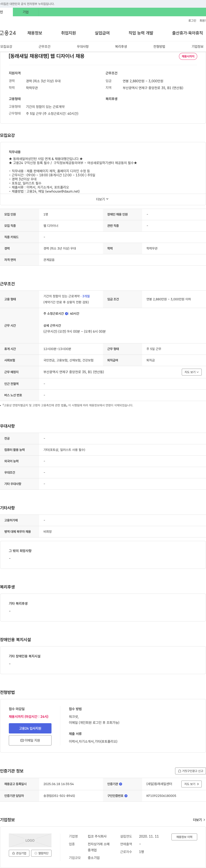Viewport: 206px width, 868px height.
Task: Open 지도 보기 for 동래새일센터
Action: (x=191, y=784)
